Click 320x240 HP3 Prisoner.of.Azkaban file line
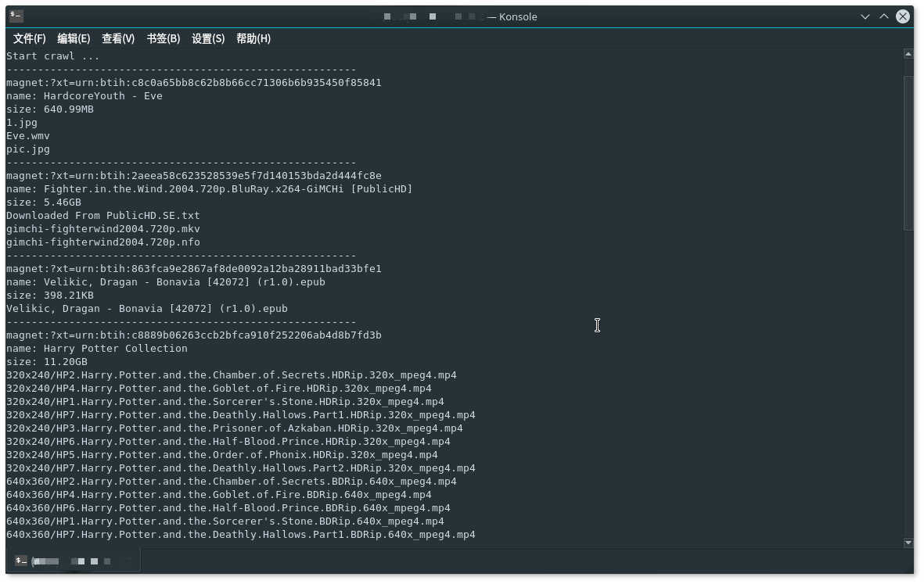This screenshot has height=584, width=924. click(x=235, y=428)
